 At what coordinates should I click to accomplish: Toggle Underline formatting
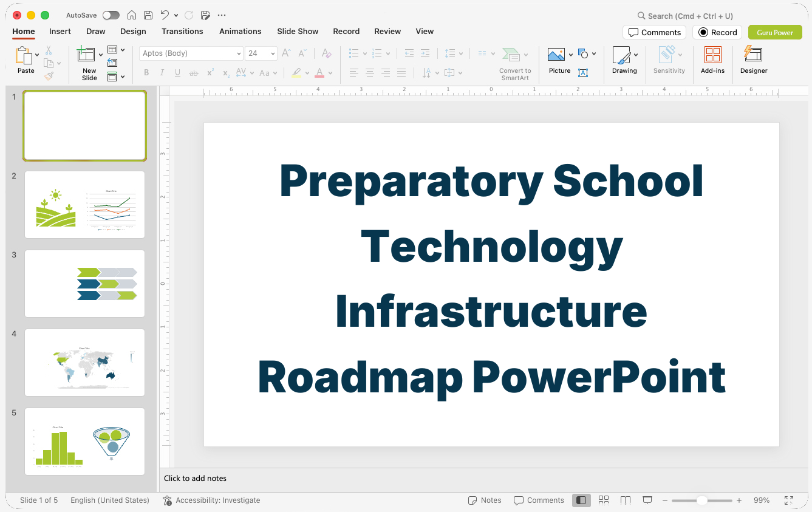click(x=177, y=73)
